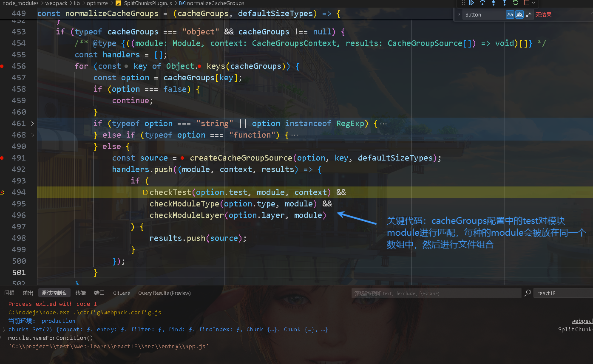
Task: Click the sticky normalizeCacheGroups header line
Action: point(189,14)
